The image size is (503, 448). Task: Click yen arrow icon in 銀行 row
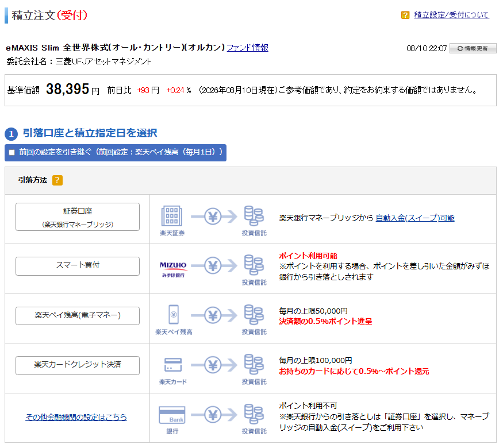click(214, 415)
